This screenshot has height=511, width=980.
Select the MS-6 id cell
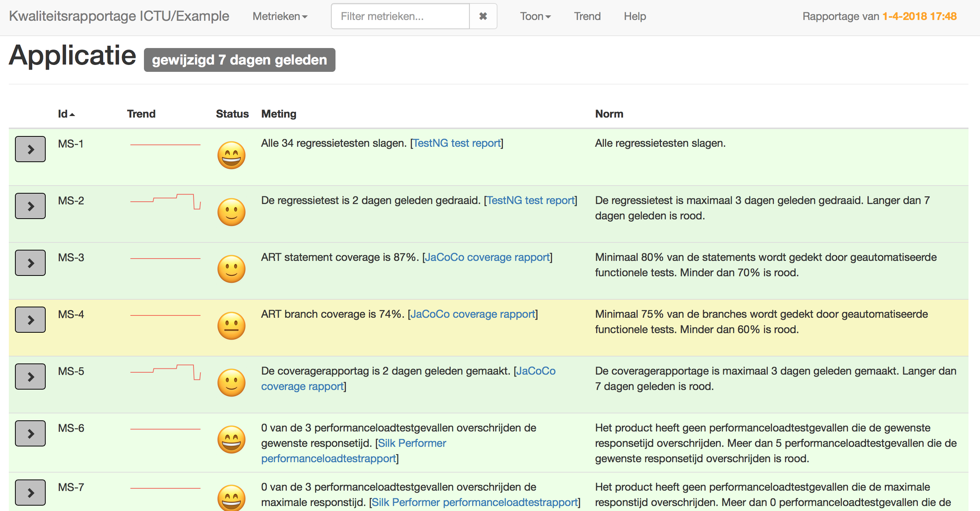pyautogui.click(x=71, y=428)
